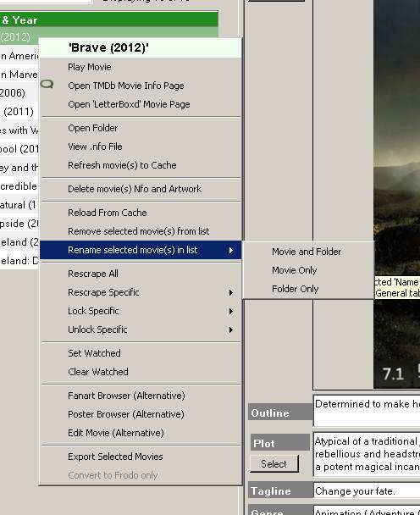Screen dimensions: 420x515
Task: Select Movie and Folder rename option
Action: click(308, 252)
